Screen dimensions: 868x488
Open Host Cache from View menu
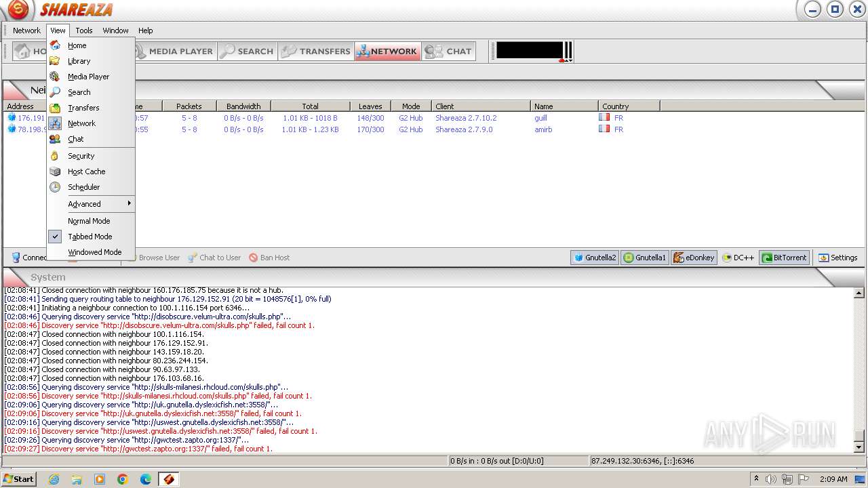point(91,171)
